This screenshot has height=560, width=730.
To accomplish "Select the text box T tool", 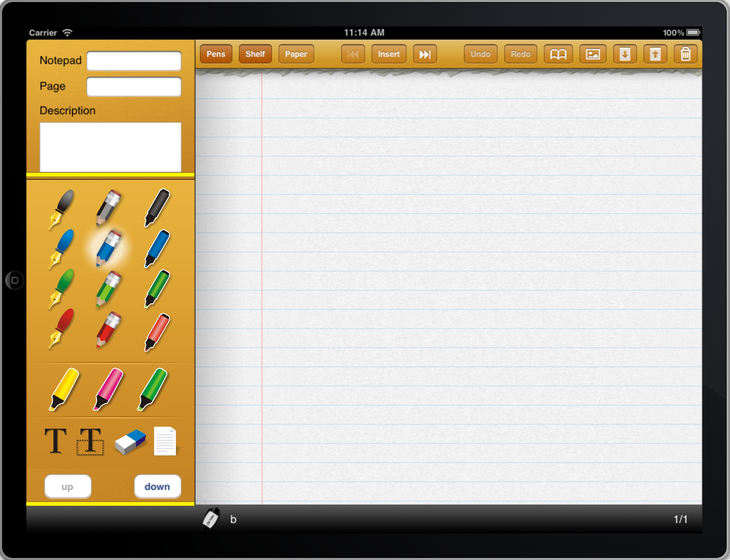I will coord(90,441).
